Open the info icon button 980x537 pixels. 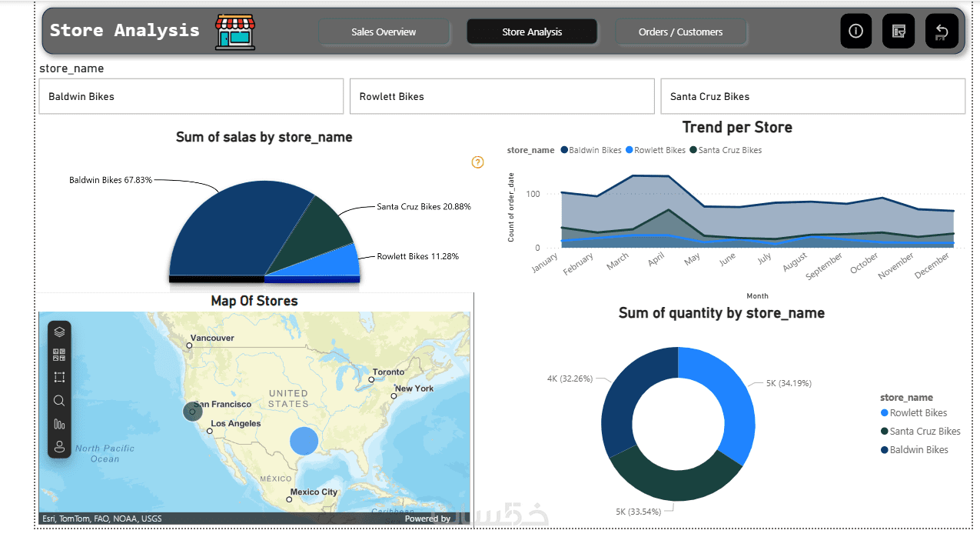click(x=856, y=32)
